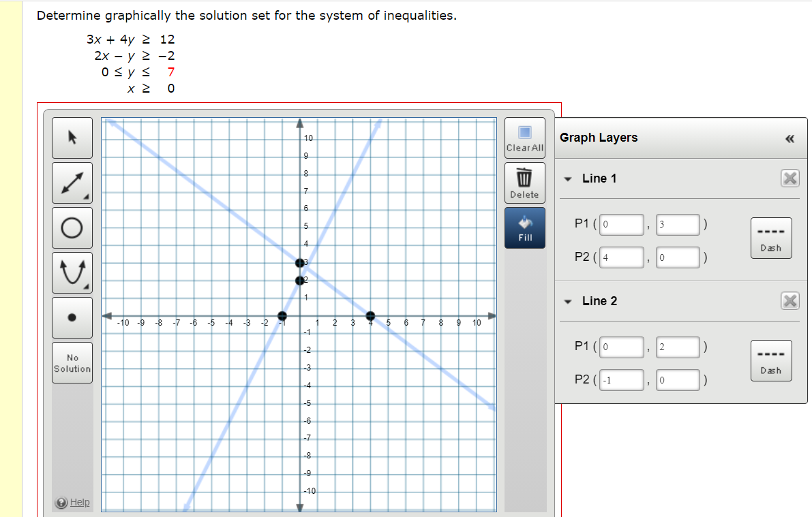Click the Graph Layers panel header

(x=597, y=138)
